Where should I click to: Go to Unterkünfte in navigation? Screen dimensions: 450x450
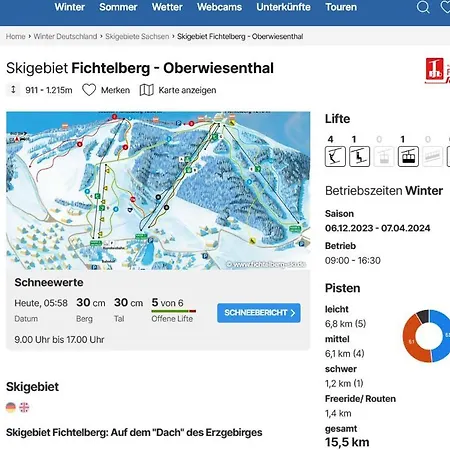(x=283, y=7)
